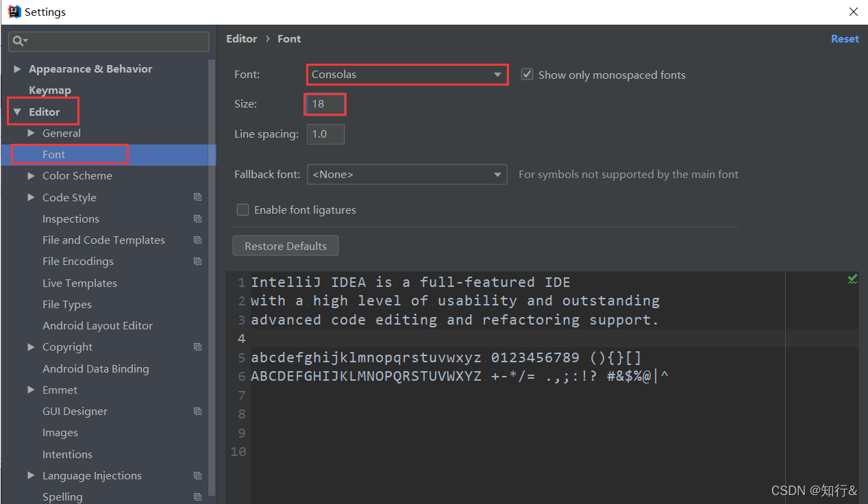Open the Fallback font dropdown

(x=407, y=175)
